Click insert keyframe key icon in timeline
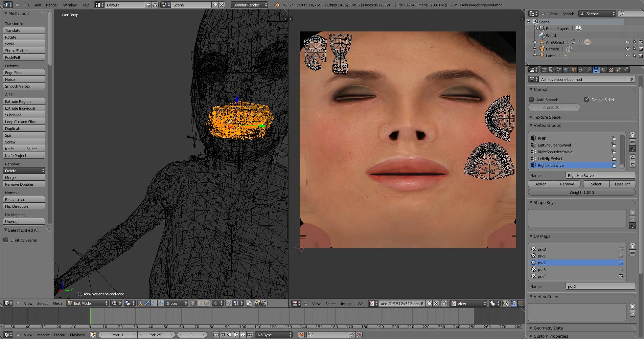 pyautogui.click(x=352, y=335)
